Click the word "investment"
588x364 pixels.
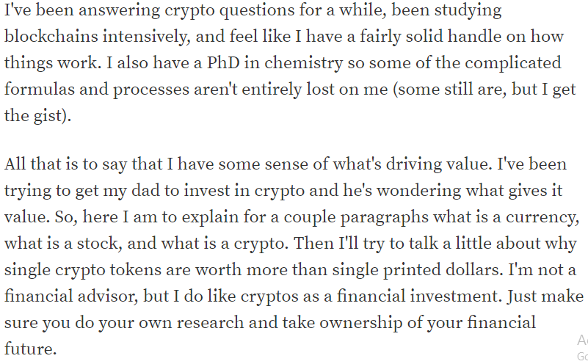[456, 296]
